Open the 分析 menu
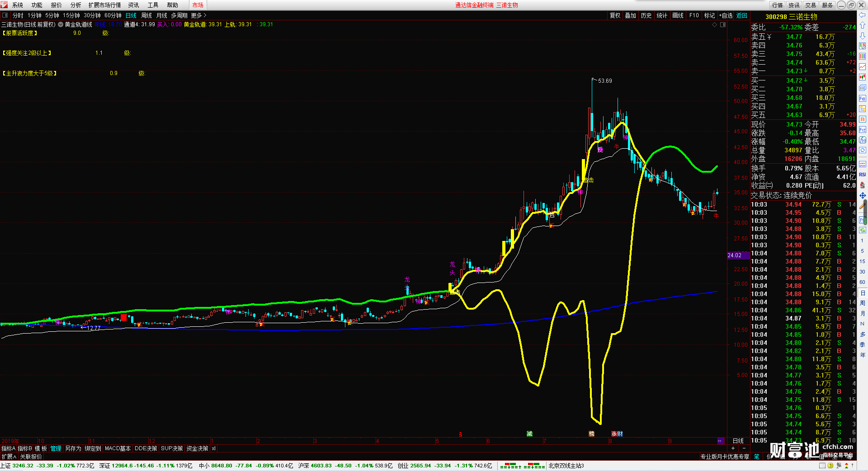Screen dimensions: 868x471 [75, 5]
